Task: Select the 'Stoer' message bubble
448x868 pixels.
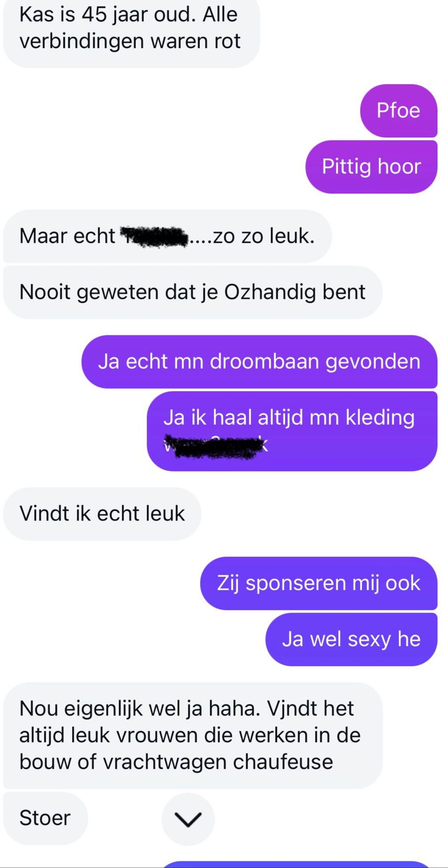Action: click(45, 818)
